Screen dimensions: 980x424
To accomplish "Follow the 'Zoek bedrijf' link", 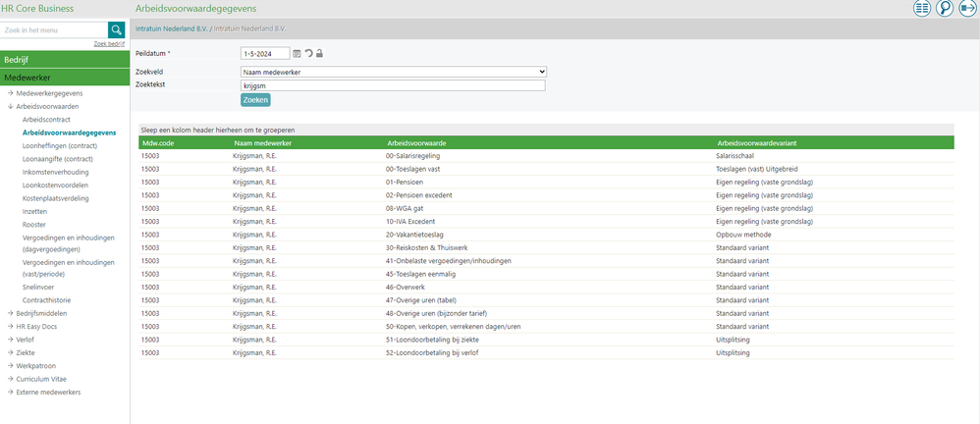I will pos(109,44).
